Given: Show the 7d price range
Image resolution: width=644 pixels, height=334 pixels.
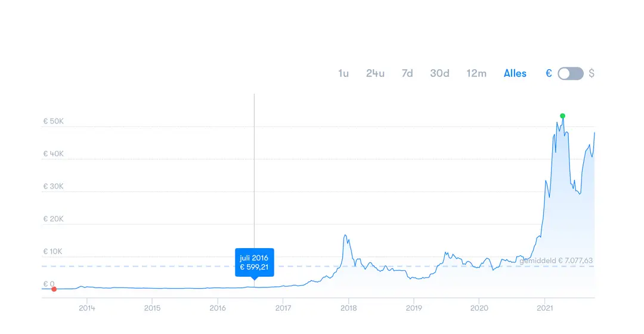Looking at the screenshot, I should pyautogui.click(x=407, y=73).
